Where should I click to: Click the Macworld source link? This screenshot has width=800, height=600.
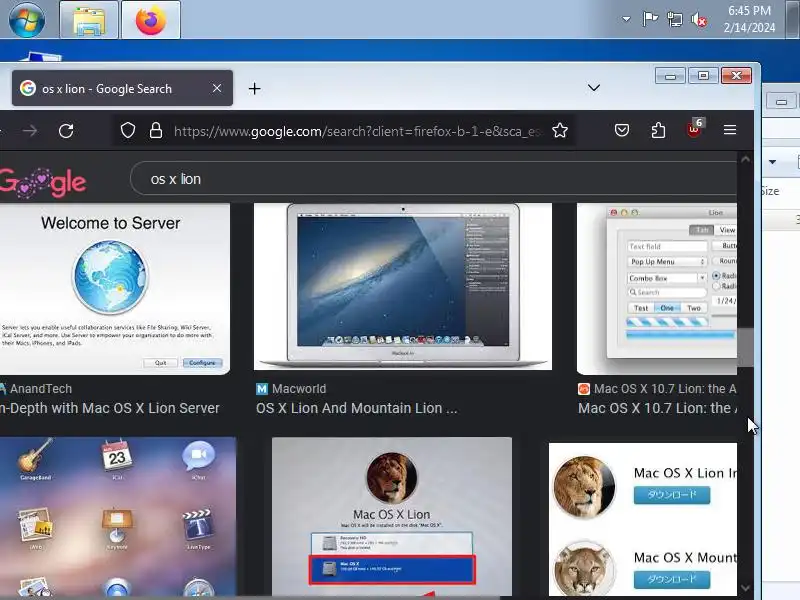coord(291,389)
